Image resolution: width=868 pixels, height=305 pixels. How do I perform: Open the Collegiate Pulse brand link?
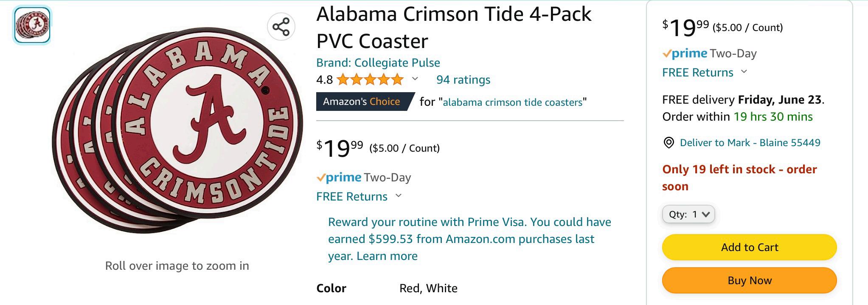[x=378, y=62]
